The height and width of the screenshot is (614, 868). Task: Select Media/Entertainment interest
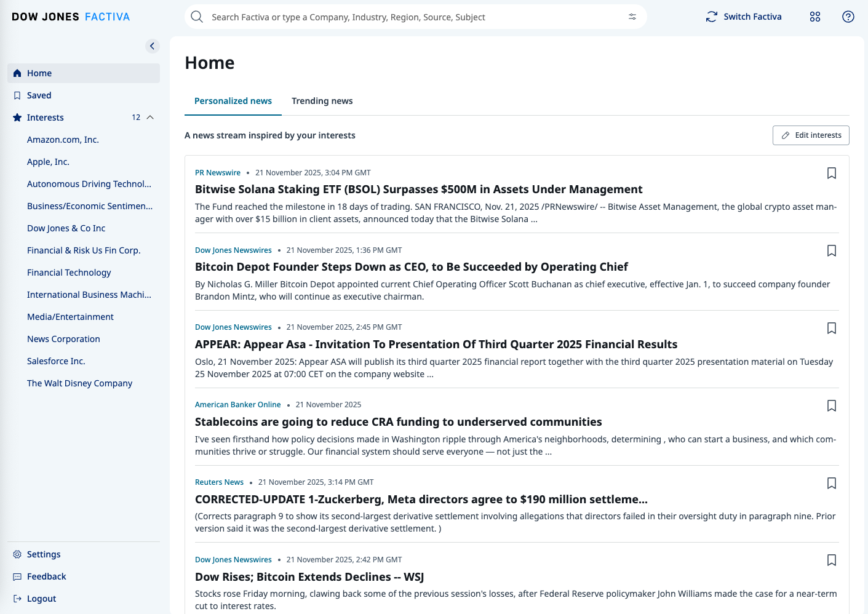click(70, 317)
